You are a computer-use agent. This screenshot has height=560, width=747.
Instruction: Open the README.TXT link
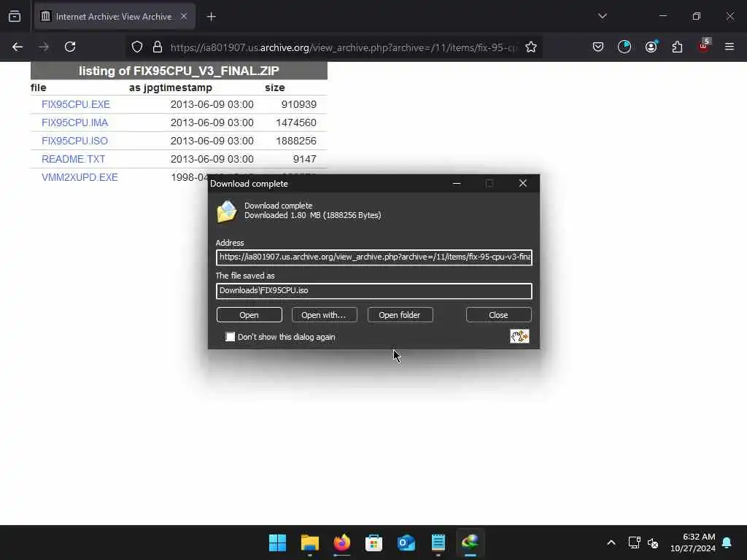[74, 159]
